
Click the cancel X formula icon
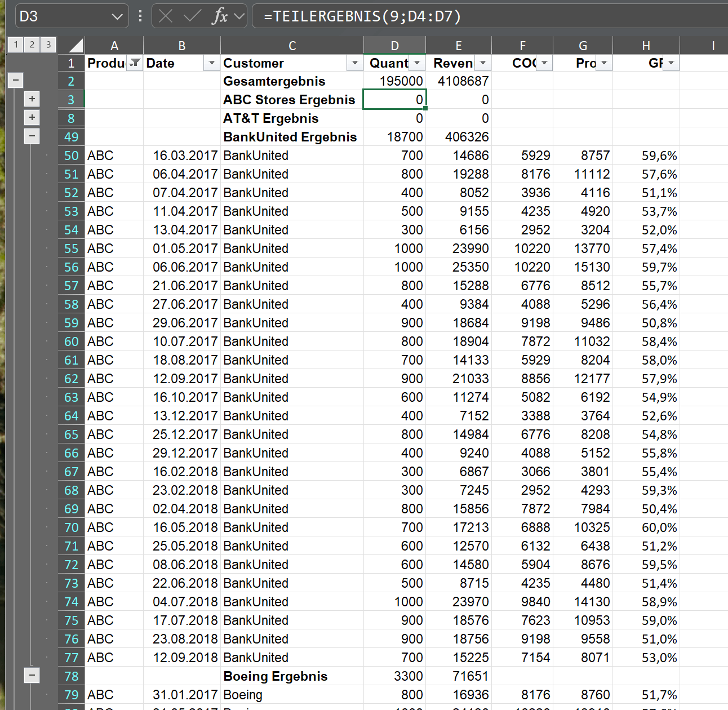(x=166, y=16)
